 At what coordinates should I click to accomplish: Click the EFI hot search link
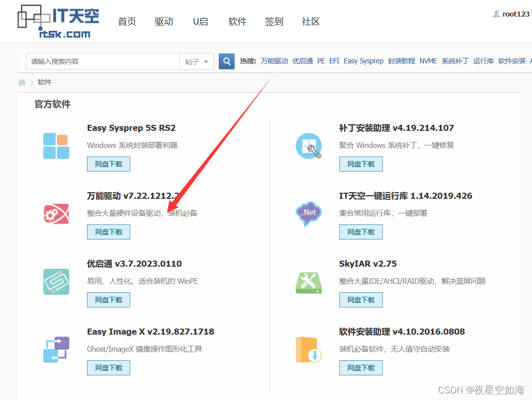click(334, 61)
